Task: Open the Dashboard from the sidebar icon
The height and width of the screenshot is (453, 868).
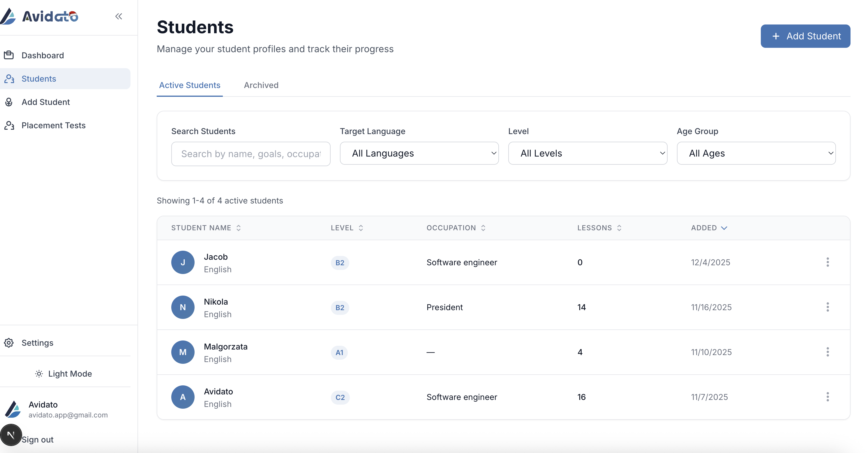Action: pos(9,55)
